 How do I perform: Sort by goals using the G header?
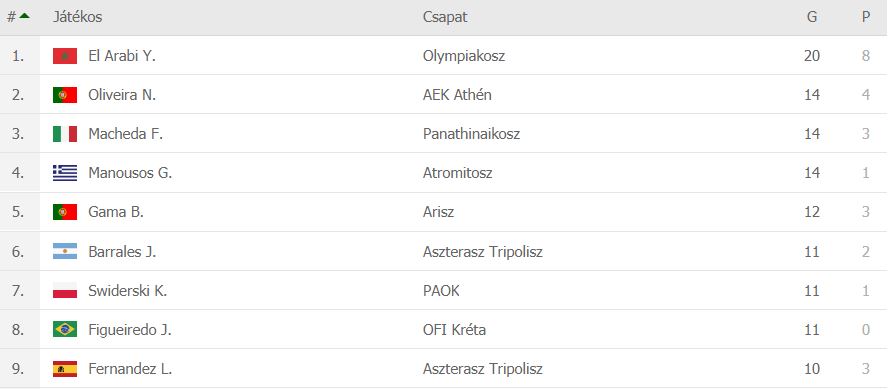(x=812, y=17)
